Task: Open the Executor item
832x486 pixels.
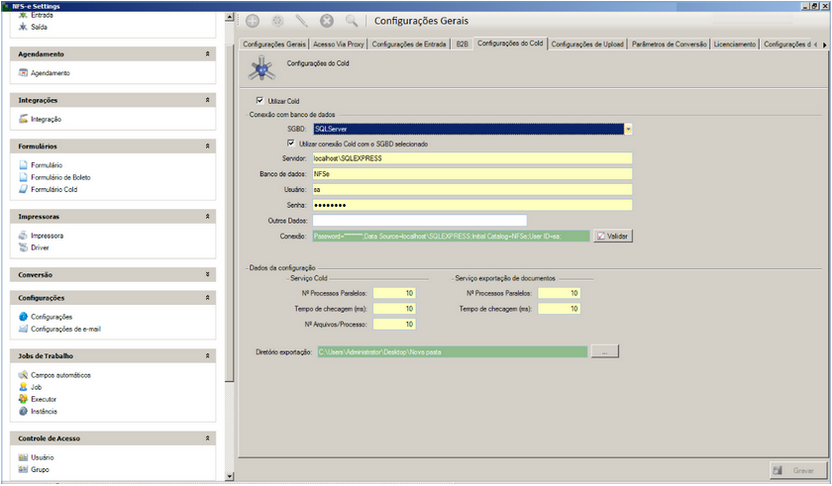Action: click(45, 399)
